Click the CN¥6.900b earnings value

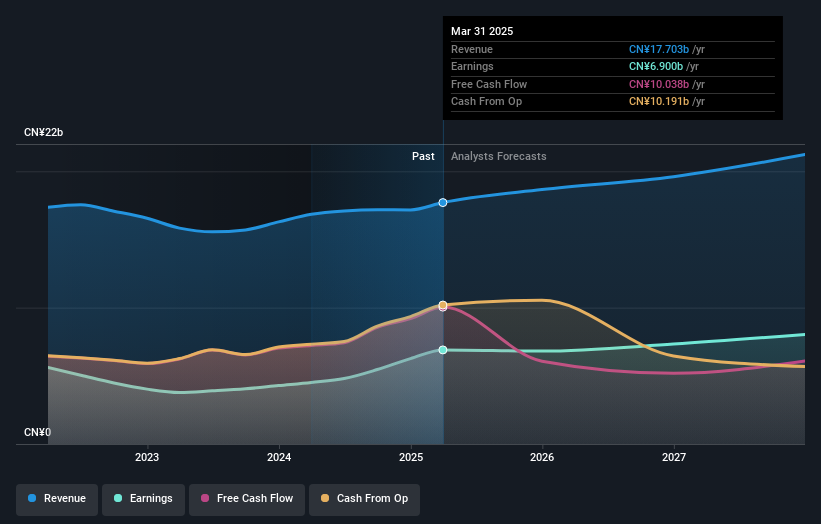tap(656, 66)
